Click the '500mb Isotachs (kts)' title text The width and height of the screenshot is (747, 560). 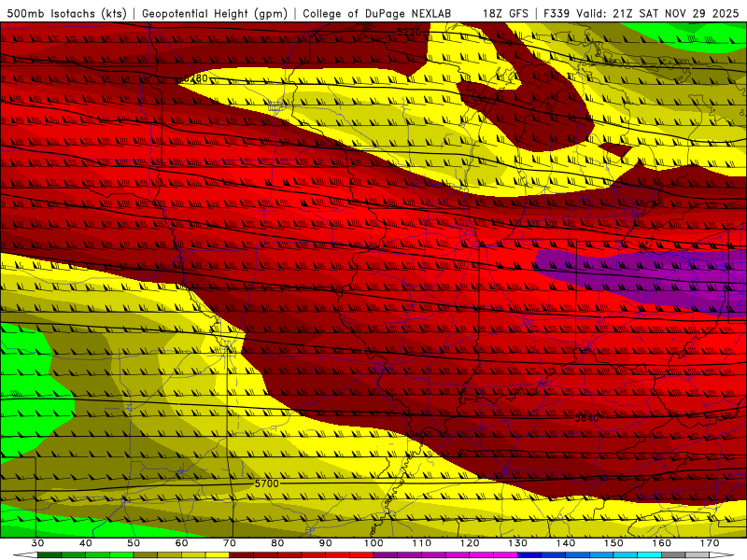tap(66, 13)
